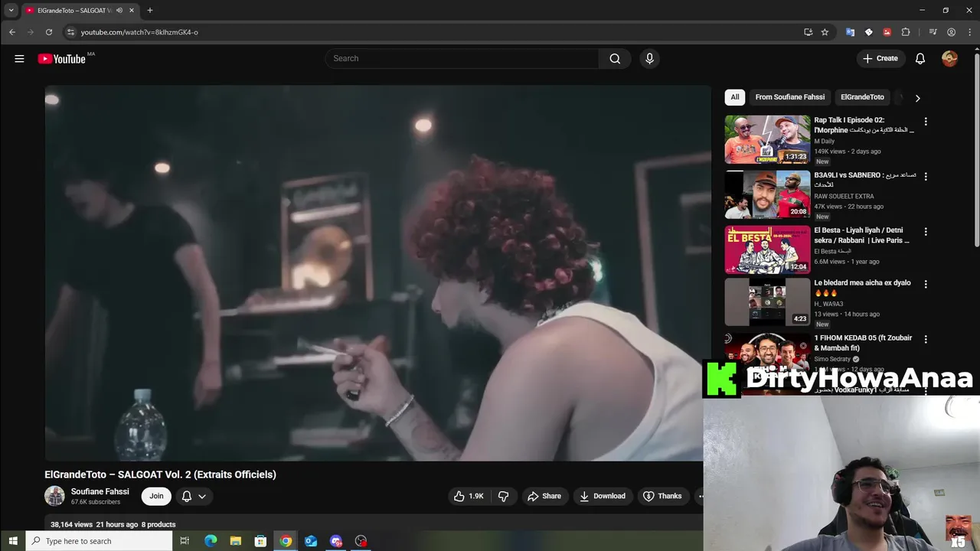980x551 pixels.
Task: Open a new browser tab
Action: [150, 11]
